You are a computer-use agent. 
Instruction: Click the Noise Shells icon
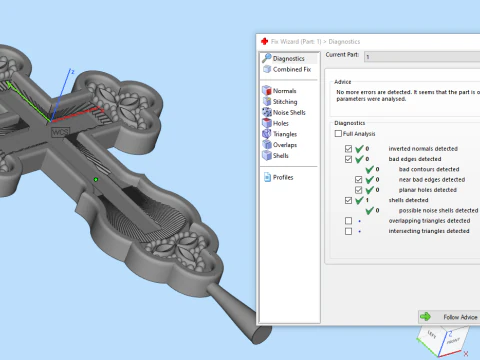(x=267, y=112)
